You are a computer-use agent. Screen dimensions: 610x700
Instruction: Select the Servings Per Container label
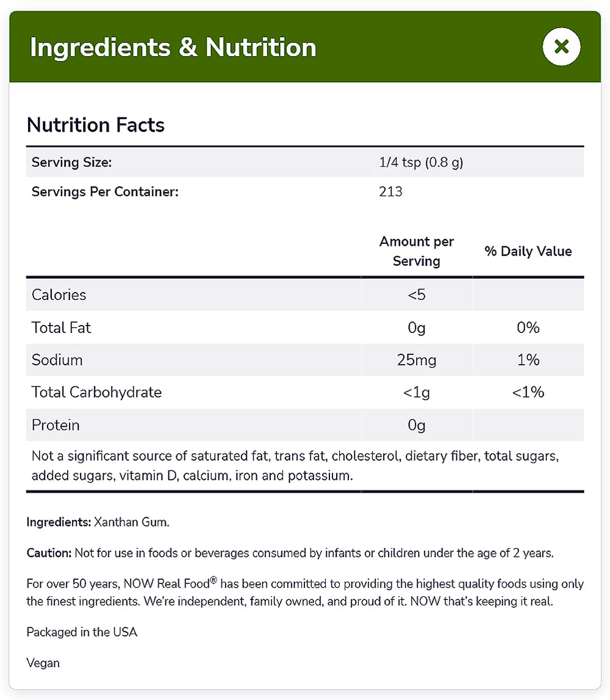[105, 191]
